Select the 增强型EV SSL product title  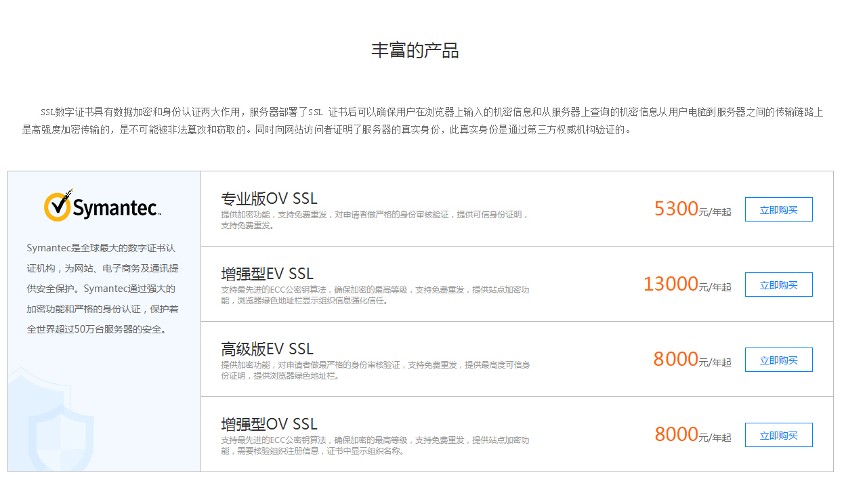click(268, 274)
